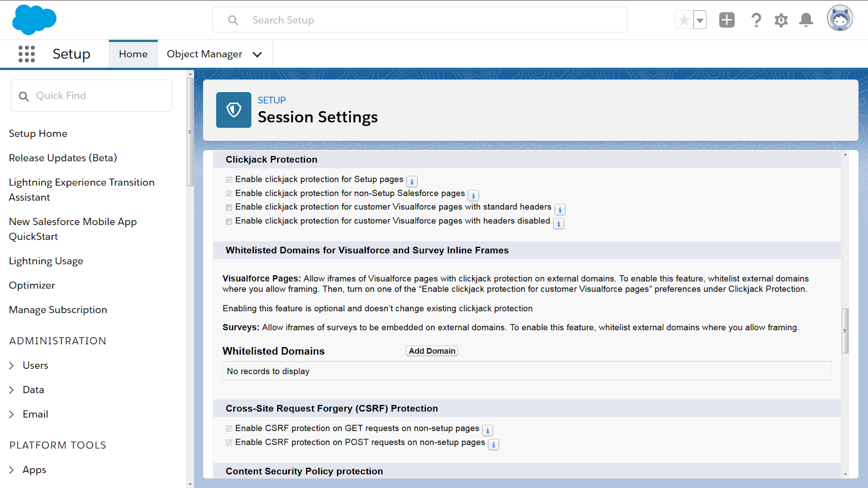
Task: Click the Salesforce cloud logo
Action: coord(34,20)
